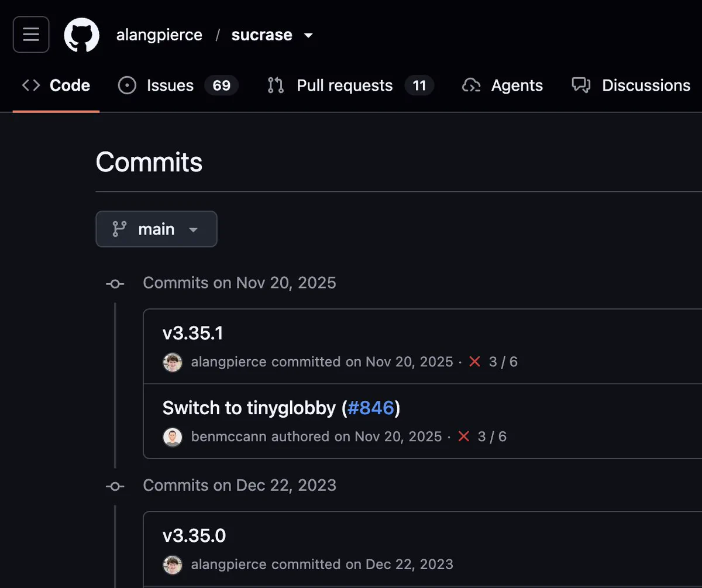Click the avatar on the v3.35.1 commit
This screenshot has width=702, height=588.
(x=173, y=362)
